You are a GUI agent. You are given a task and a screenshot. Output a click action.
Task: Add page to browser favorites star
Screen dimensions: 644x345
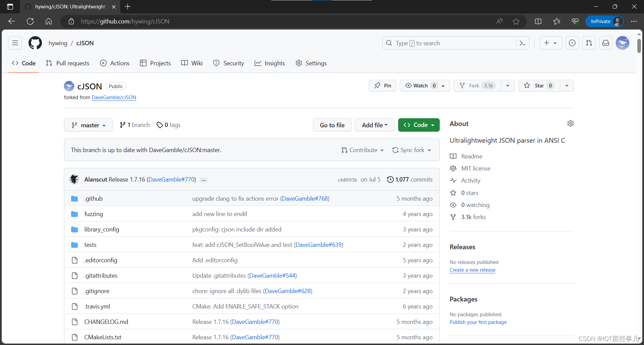click(x=516, y=21)
